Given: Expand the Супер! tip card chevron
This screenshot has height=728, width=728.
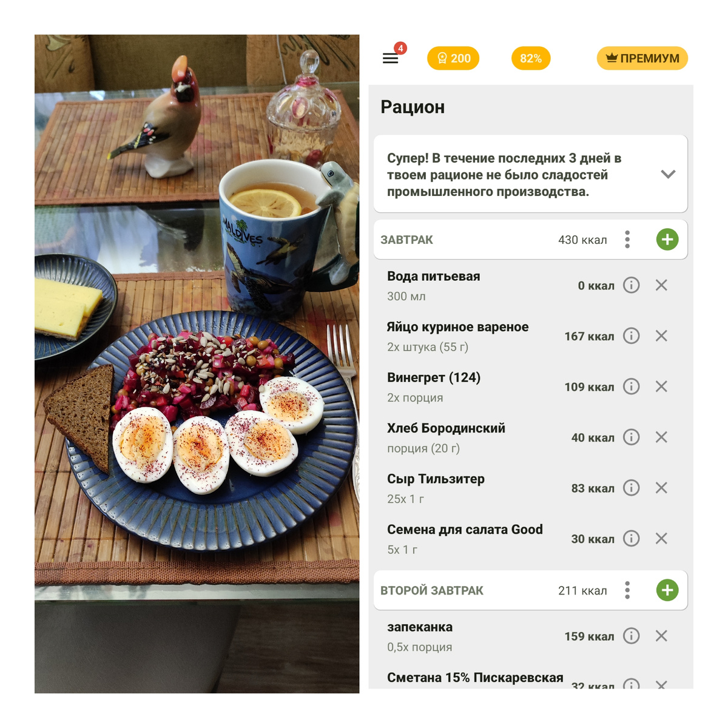Looking at the screenshot, I should (668, 174).
